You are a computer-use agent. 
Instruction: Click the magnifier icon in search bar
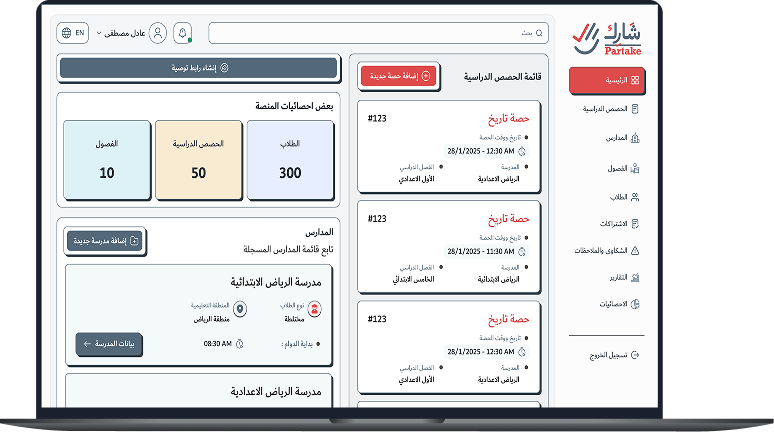[x=540, y=33]
